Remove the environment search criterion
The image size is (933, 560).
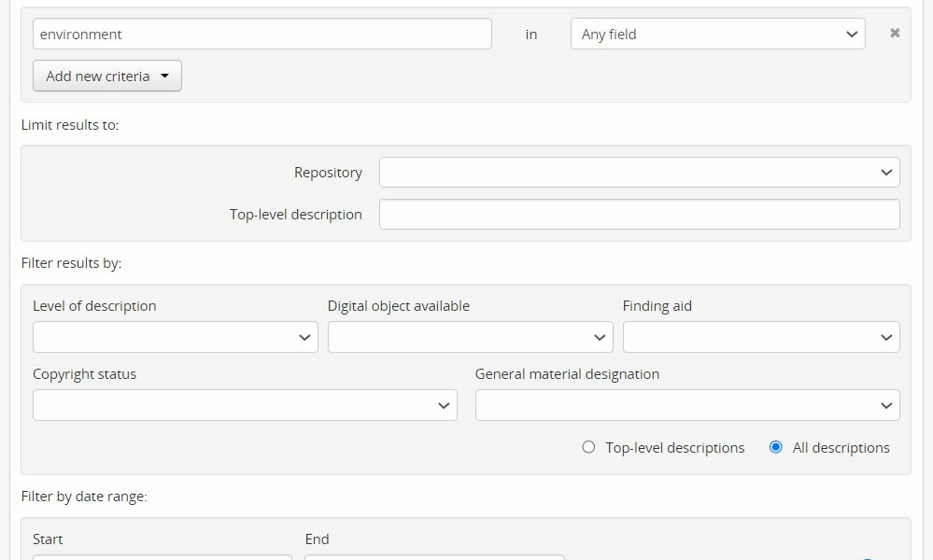(x=895, y=34)
